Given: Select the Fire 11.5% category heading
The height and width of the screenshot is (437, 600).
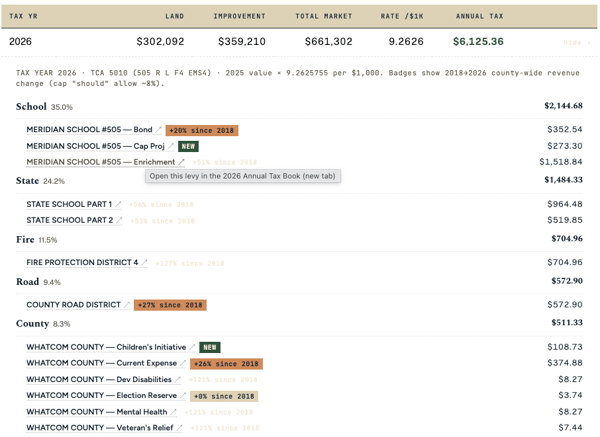Looking at the screenshot, I should pos(36,240).
